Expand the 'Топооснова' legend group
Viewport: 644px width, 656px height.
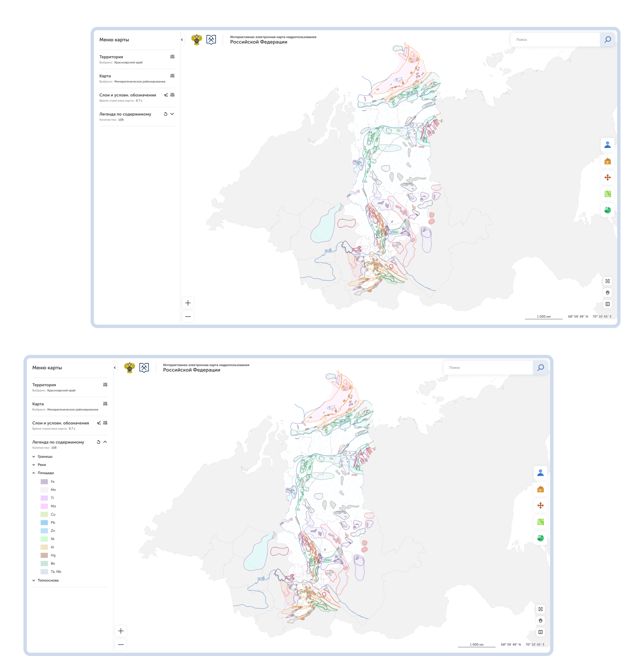(x=34, y=580)
